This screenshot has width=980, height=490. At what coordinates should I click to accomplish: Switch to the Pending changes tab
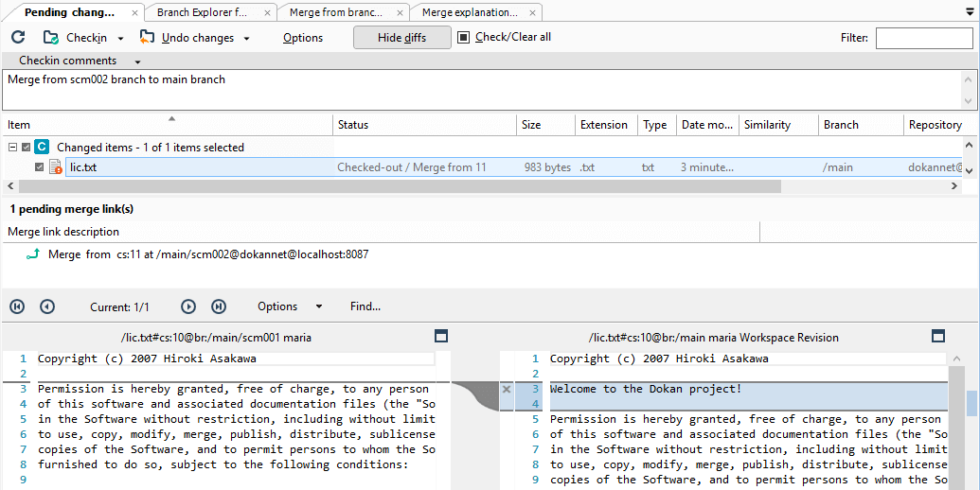pos(69,12)
